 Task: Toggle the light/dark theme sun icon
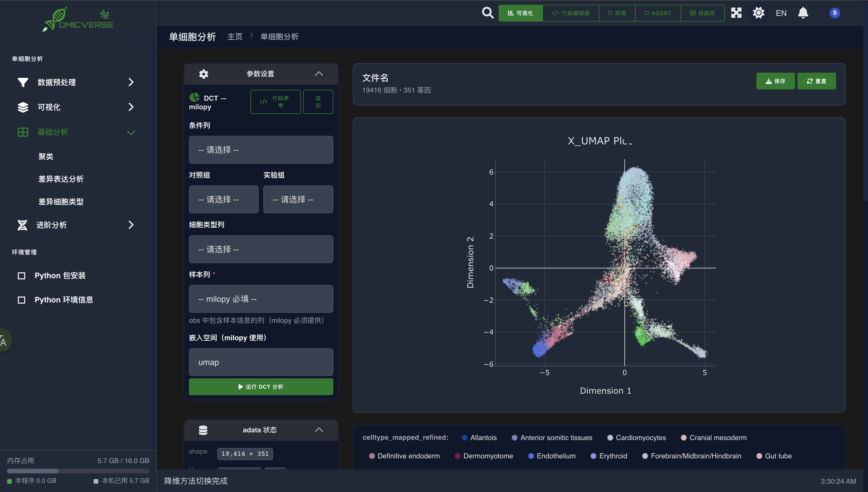click(x=758, y=13)
